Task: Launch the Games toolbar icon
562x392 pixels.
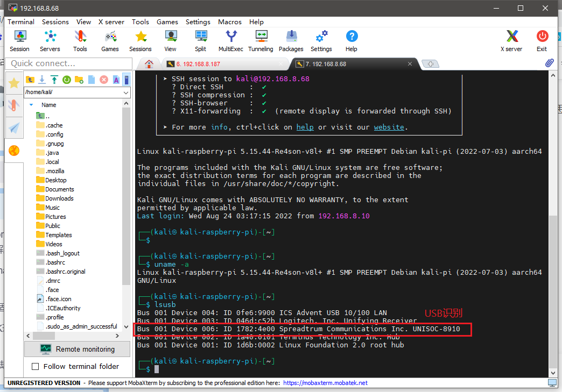Action: pyautogui.click(x=110, y=41)
